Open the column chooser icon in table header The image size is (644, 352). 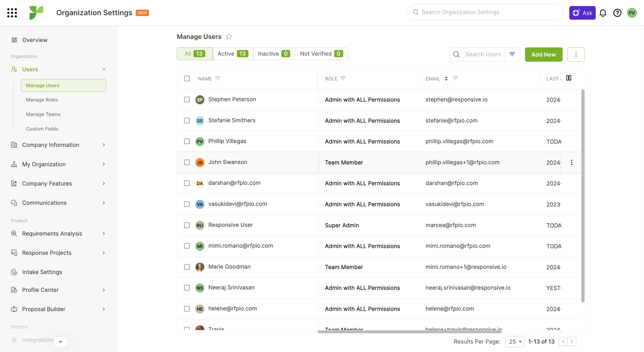pos(569,78)
